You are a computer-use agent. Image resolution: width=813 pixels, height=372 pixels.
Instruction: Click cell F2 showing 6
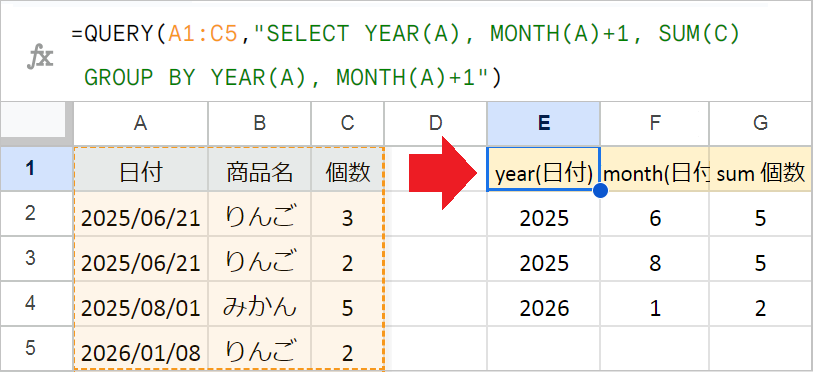coord(655,214)
